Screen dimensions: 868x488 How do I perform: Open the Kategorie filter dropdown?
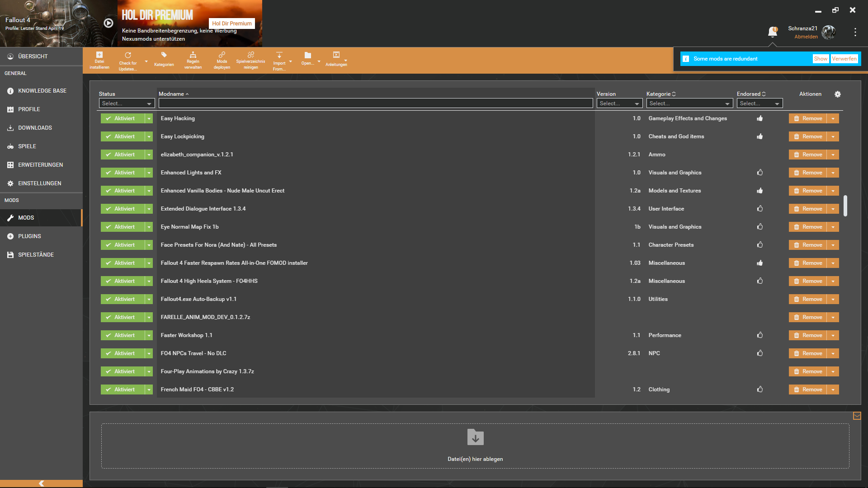(689, 103)
